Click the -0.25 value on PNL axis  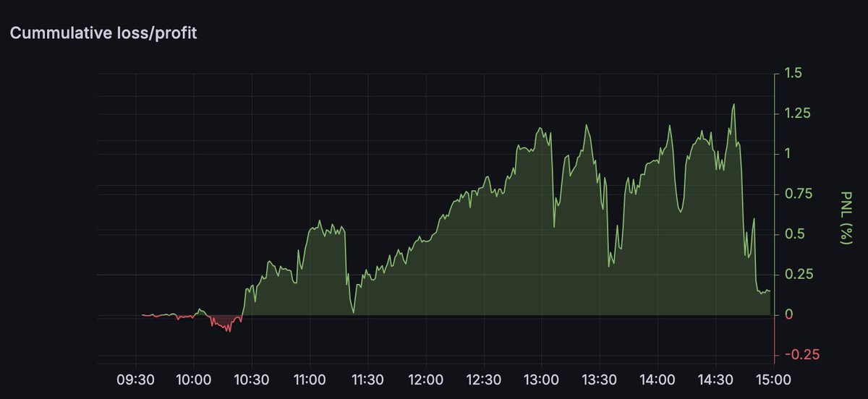801,355
